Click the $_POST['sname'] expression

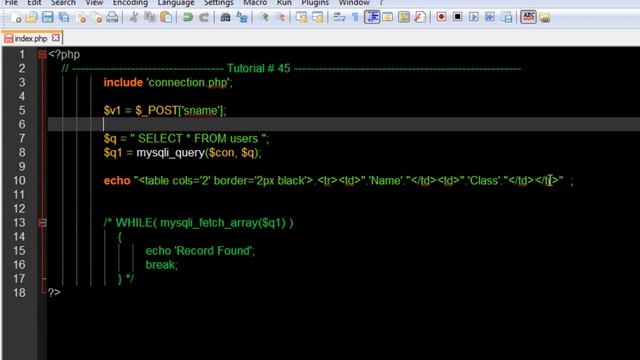click(x=180, y=111)
